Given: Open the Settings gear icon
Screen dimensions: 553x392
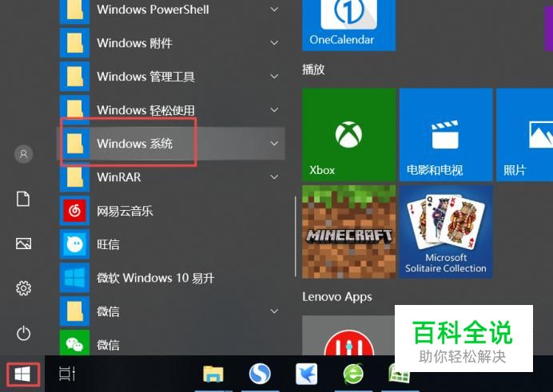Looking at the screenshot, I should 23,288.
